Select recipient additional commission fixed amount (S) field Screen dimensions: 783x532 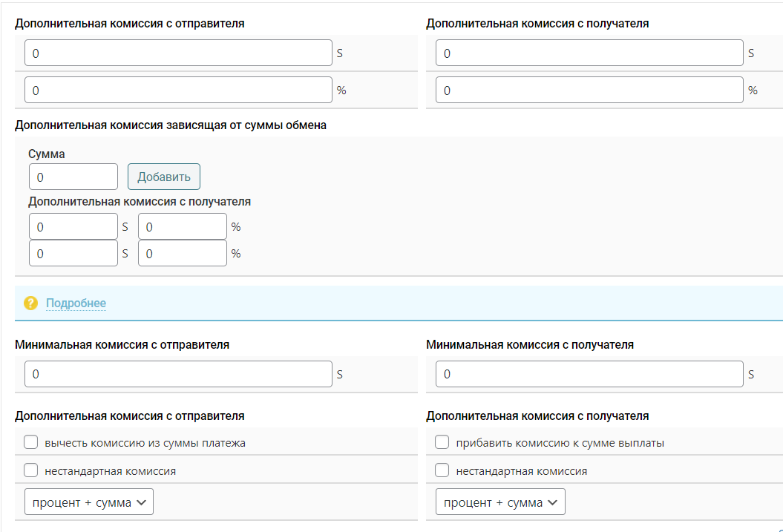point(589,53)
